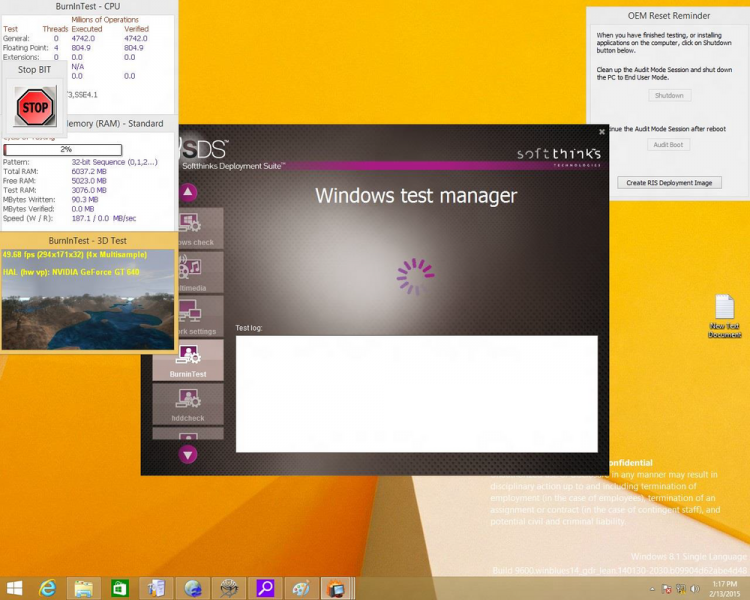The width and height of the screenshot is (750, 600).
Task: Select the Windows check sidebar item
Action: point(201,228)
